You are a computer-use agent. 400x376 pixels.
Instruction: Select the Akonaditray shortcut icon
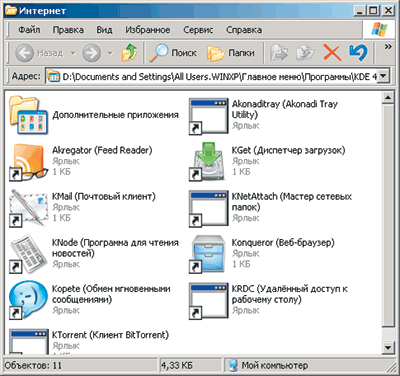[x=209, y=116]
